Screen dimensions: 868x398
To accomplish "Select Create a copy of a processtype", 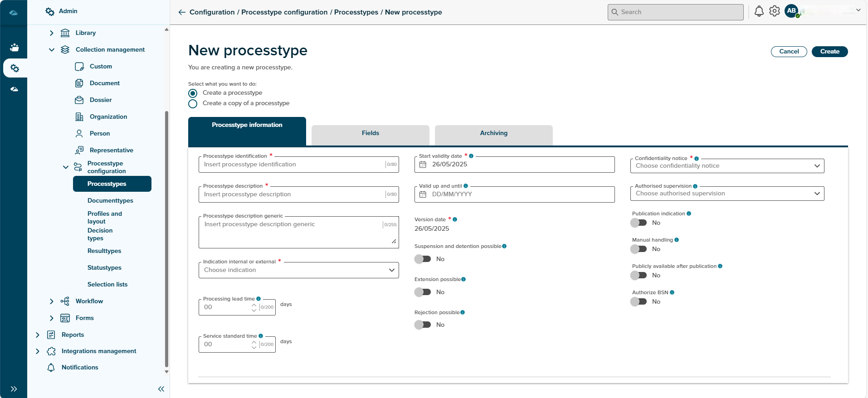I will point(193,104).
